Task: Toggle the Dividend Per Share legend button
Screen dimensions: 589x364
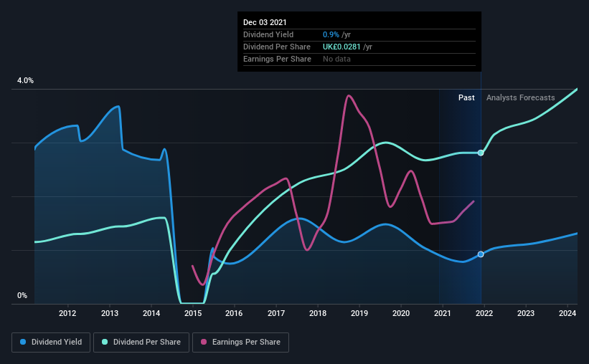Action: [141, 343]
